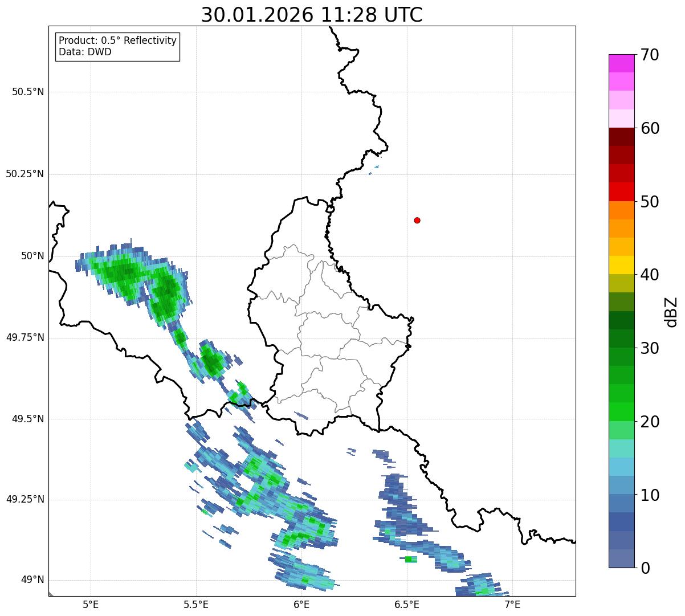Click the 49.75°N latitude label
The height and width of the screenshot is (616, 685).
[x=25, y=337]
